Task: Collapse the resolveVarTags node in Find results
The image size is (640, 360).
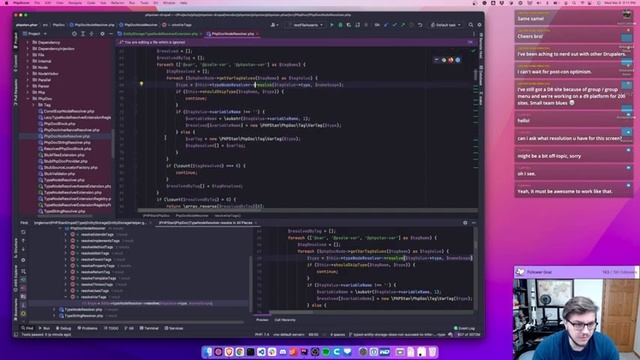Action: 66,297
